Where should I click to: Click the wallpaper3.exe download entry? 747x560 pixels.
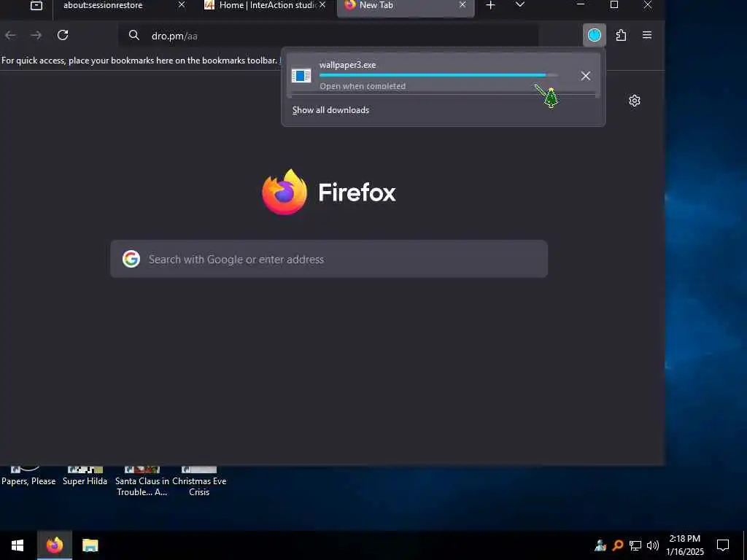pos(443,75)
